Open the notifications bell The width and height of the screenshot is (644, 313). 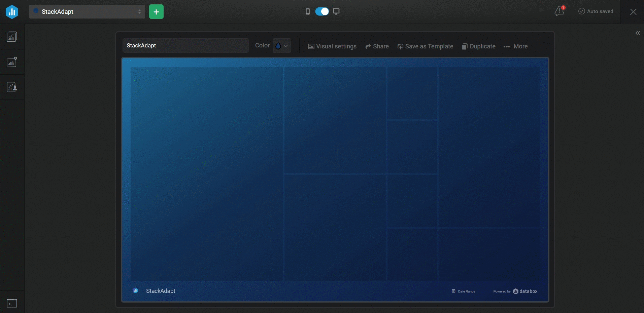pyautogui.click(x=559, y=11)
